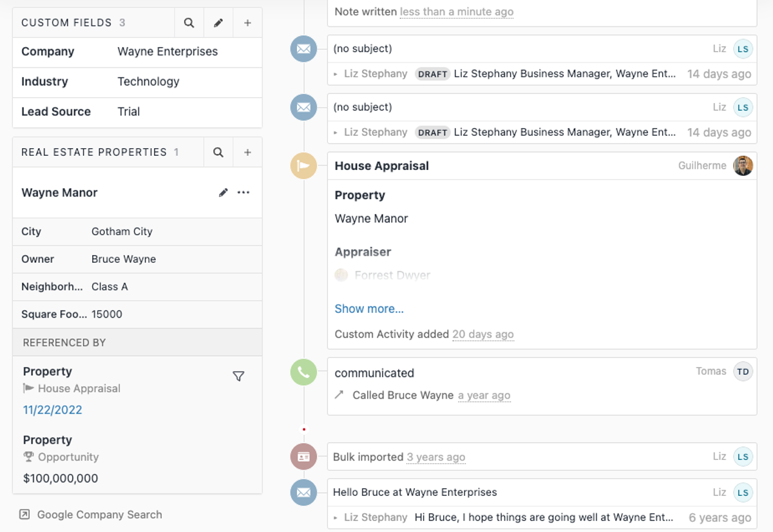Click the $100,000,000 Opportunity reference
The width and height of the screenshot is (773, 532).
click(61, 479)
